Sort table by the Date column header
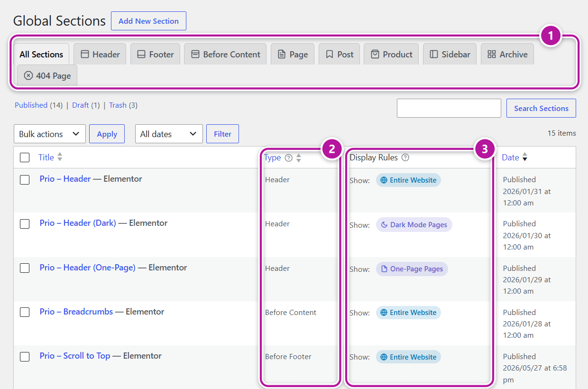The width and height of the screenshot is (588, 389). [x=510, y=157]
